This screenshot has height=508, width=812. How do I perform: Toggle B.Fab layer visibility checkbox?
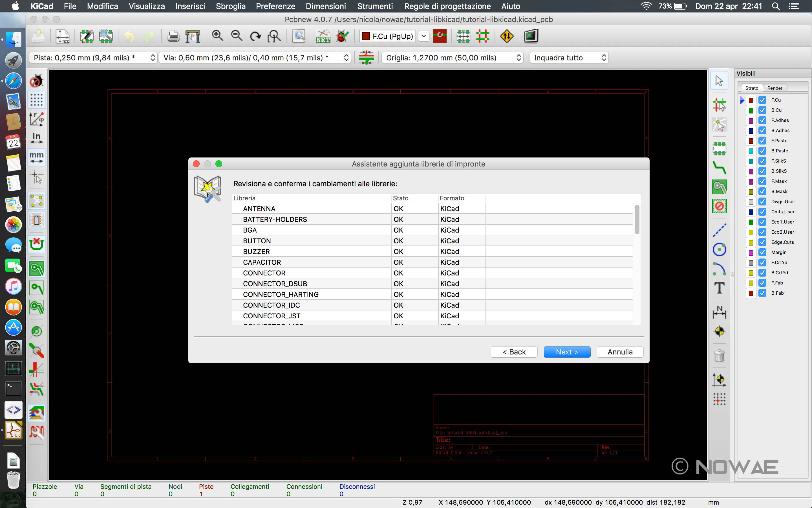point(762,293)
